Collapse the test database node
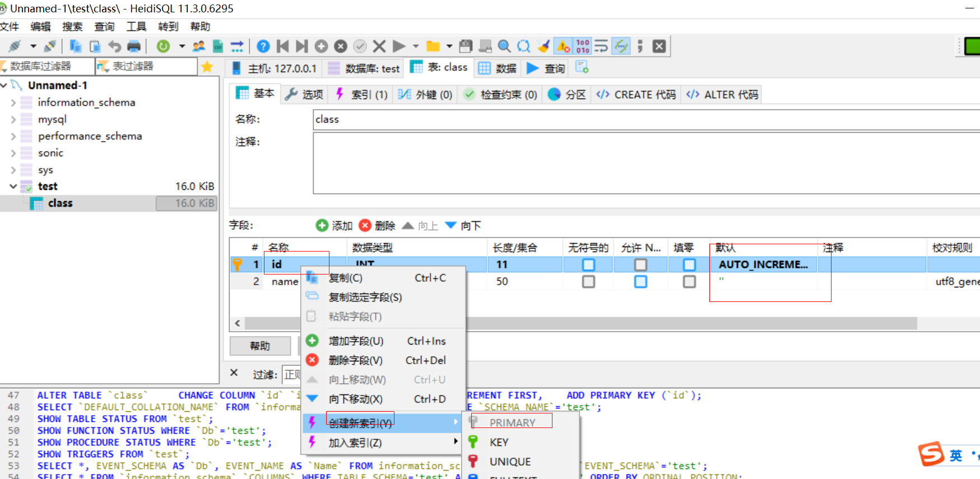 coord(13,186)
